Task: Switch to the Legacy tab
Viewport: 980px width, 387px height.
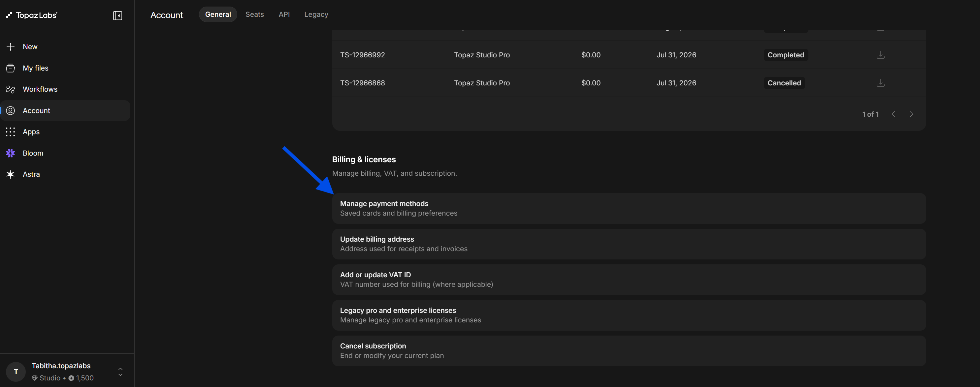Action: (x=316, y=15)
